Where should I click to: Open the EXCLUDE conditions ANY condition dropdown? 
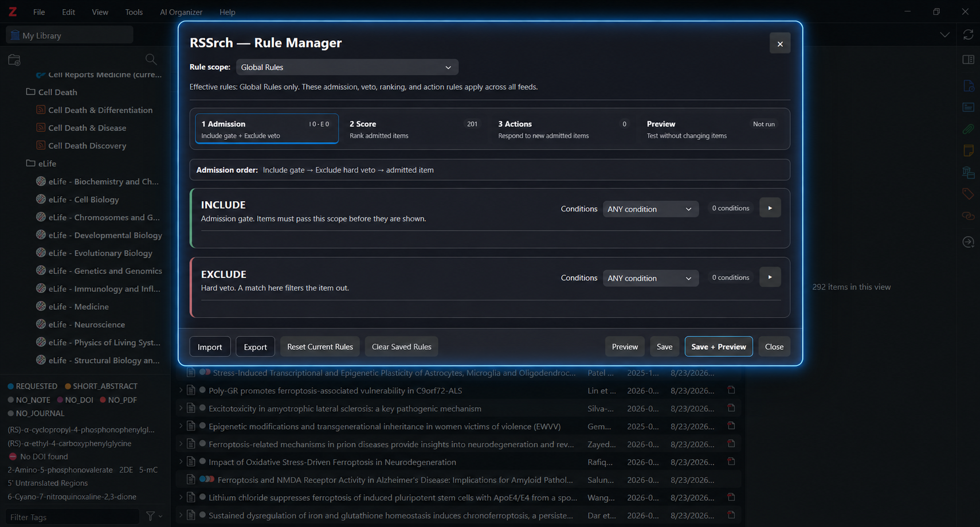click(650, 278)
